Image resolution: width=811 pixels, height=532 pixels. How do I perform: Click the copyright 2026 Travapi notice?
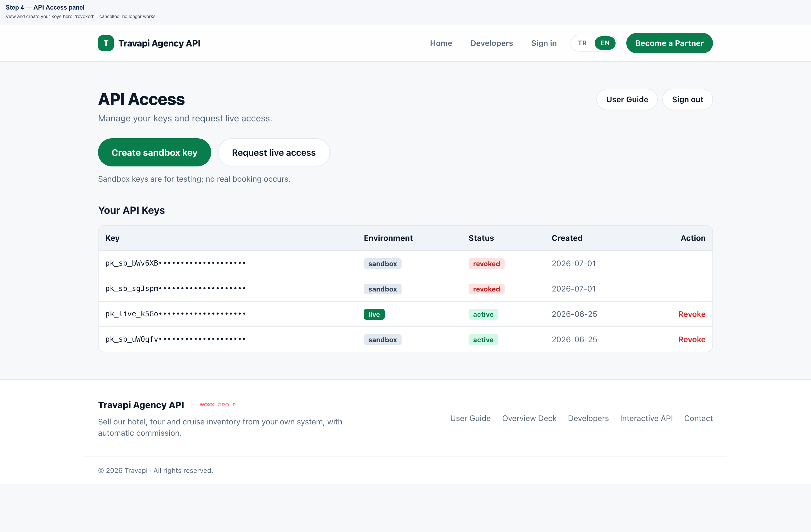tap(155, 471)
